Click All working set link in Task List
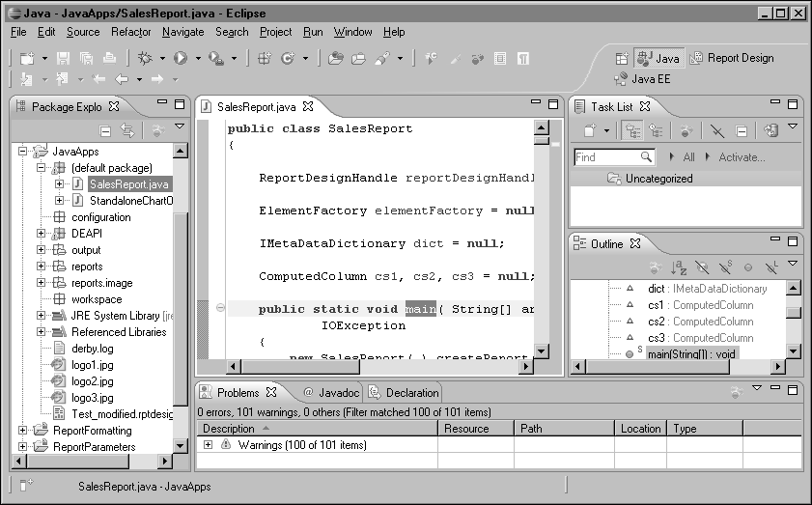 [688, 157]
